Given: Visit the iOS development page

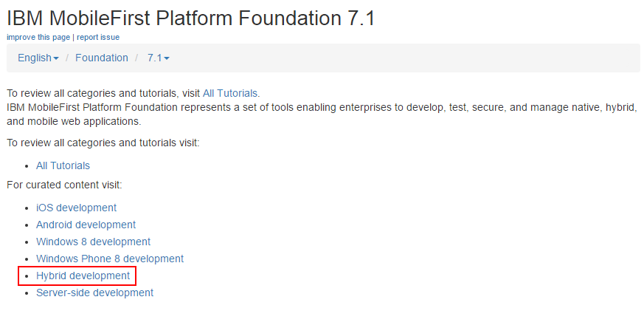Looking at the screenshot, I should [76, 208].
